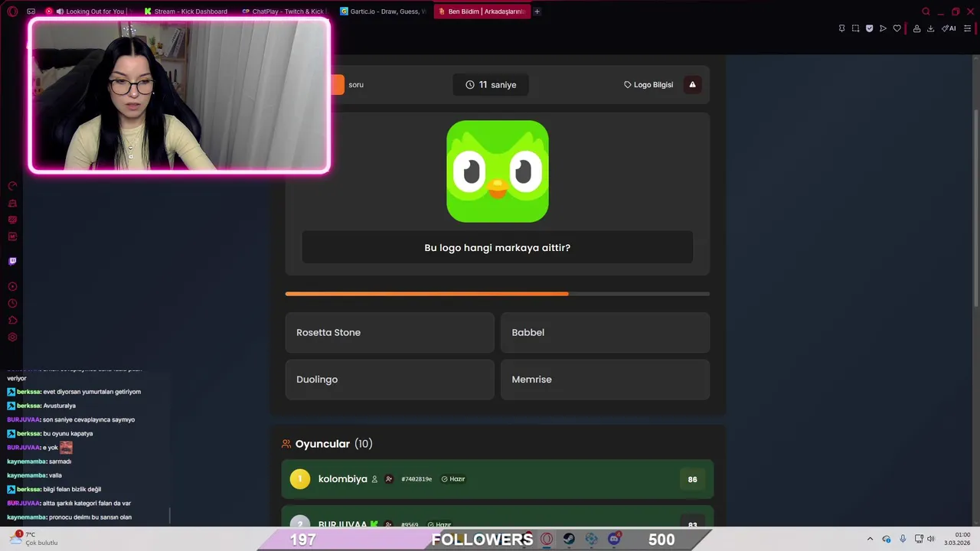
Task: Click the weather widget on the taskbar
Action: 34,539
